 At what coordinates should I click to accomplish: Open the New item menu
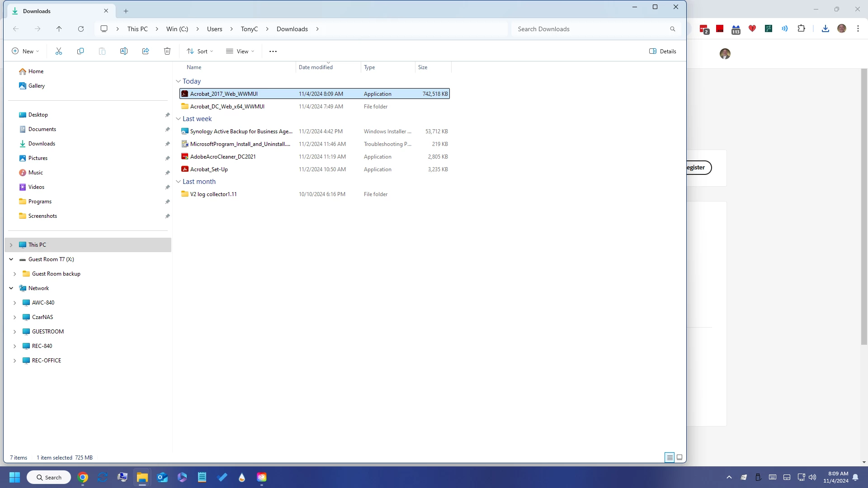(x=25, y=51)
